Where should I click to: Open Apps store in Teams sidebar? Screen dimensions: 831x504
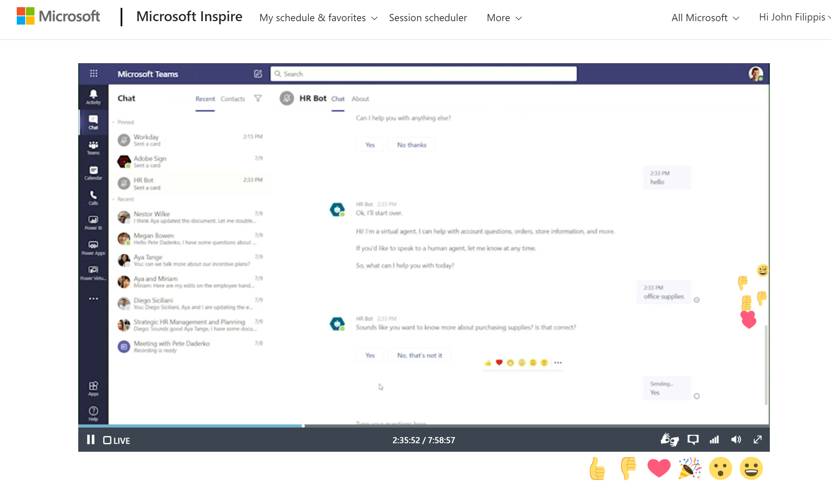(x=93, y=389)
